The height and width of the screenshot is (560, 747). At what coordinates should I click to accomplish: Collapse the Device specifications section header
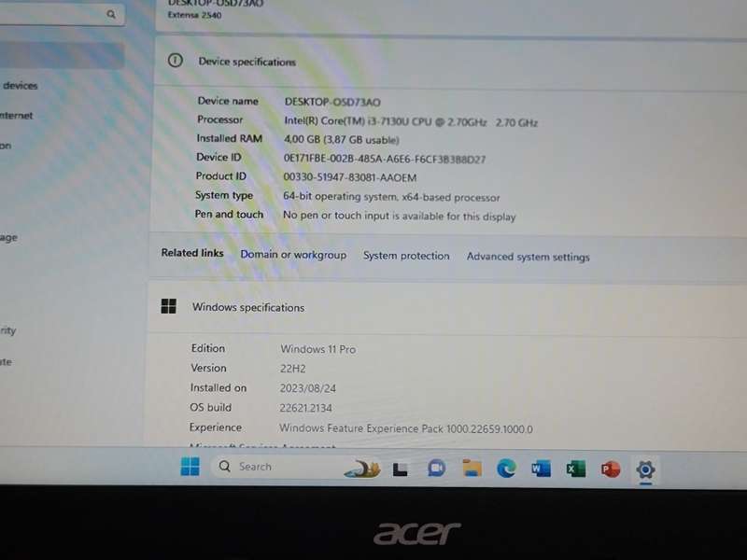tap(451, 63)
